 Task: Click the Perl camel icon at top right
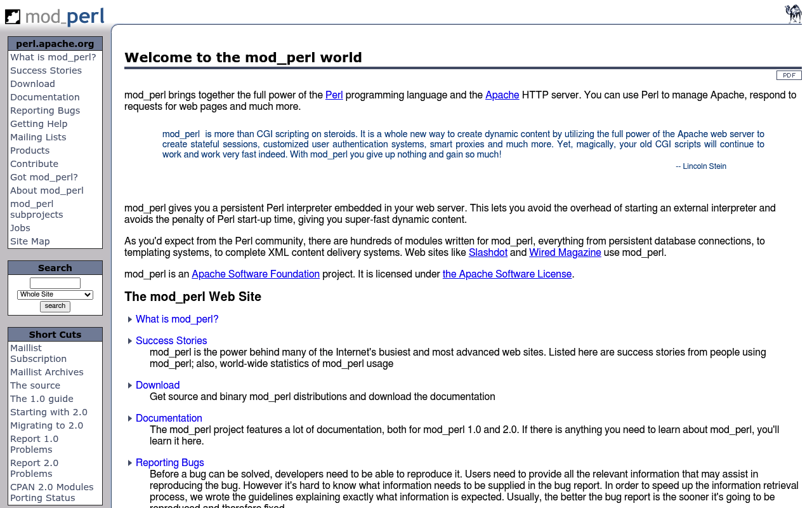point(793,14)
